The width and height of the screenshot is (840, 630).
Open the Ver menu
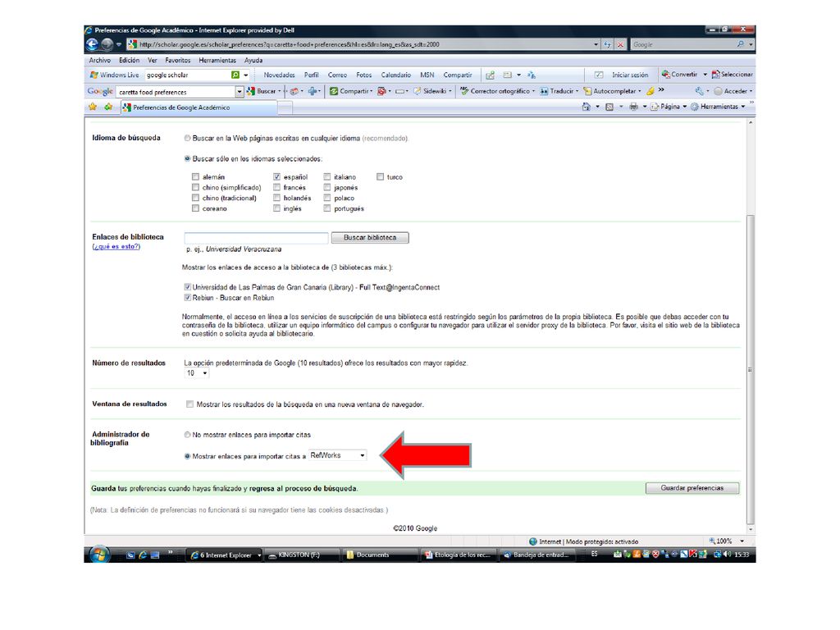(x=152, y=61)
